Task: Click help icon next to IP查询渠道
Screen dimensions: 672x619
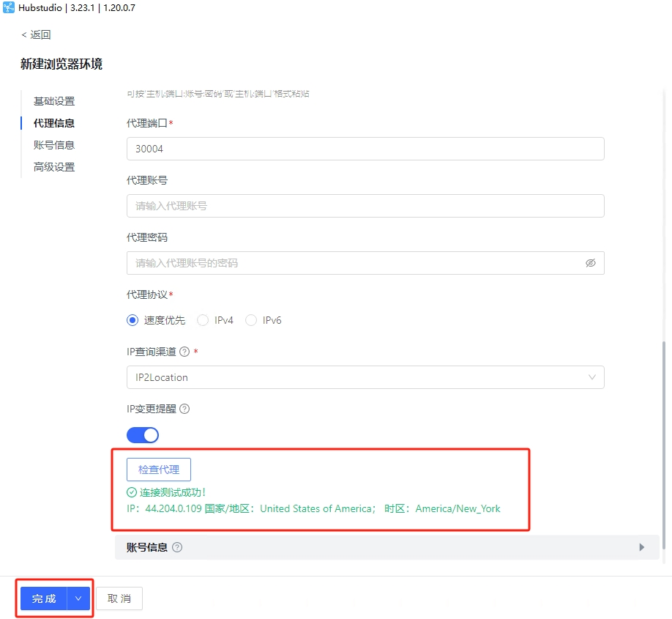Action: click(x=184, y=352)
